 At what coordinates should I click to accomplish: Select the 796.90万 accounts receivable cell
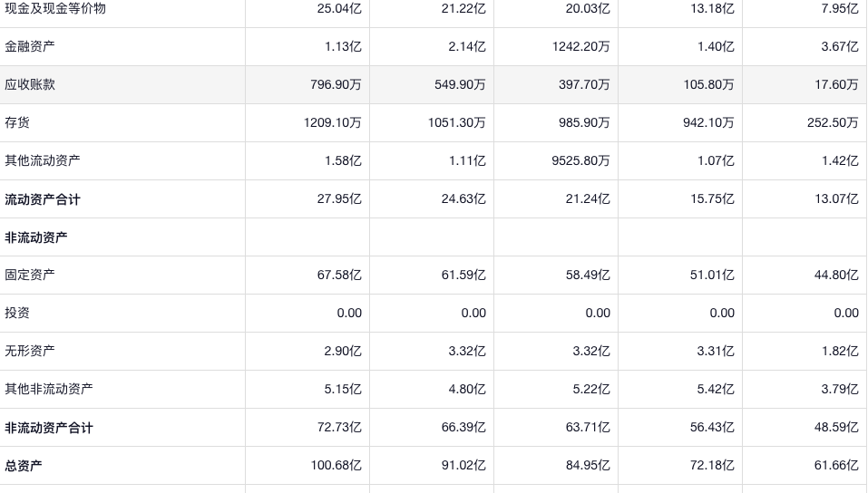(x=336, y=84)
